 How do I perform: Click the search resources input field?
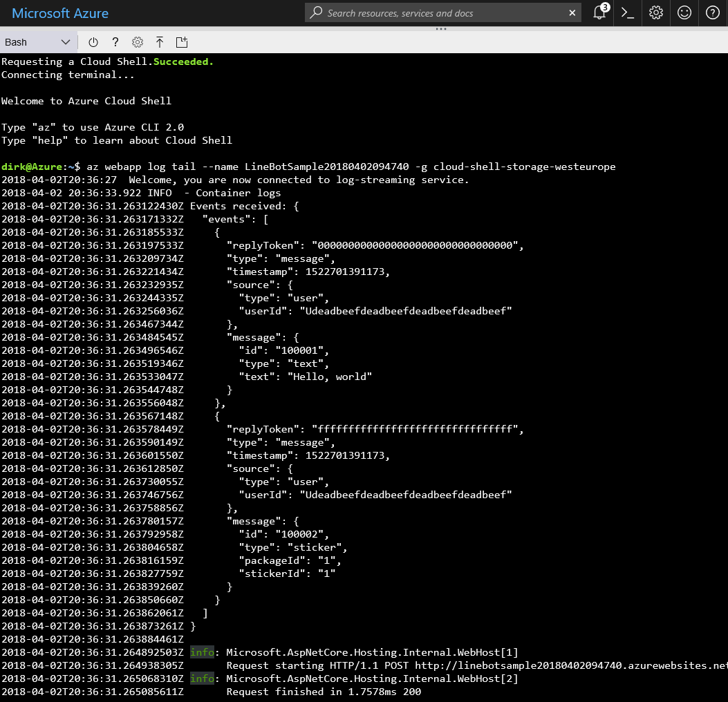pos(443,13)
